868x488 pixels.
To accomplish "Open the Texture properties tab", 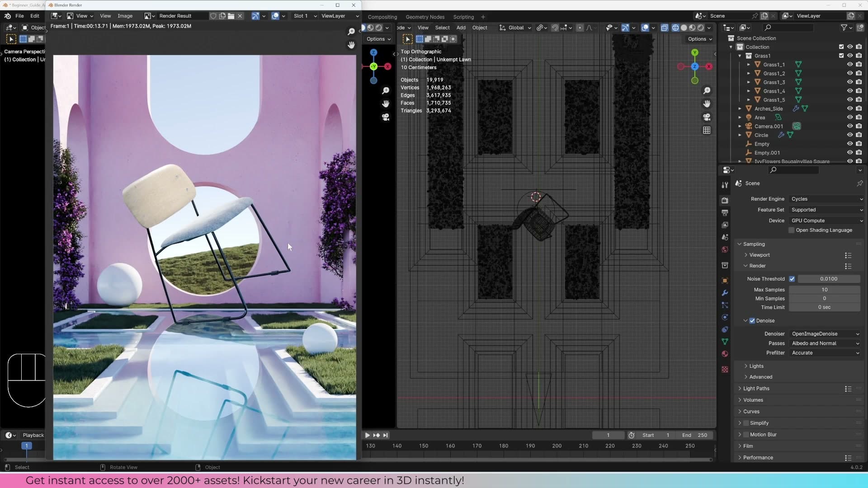I will pos(725,370).
